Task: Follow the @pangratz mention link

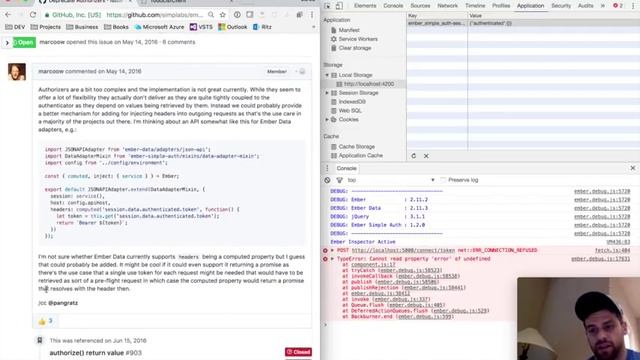Action: (x=63, y=303)
